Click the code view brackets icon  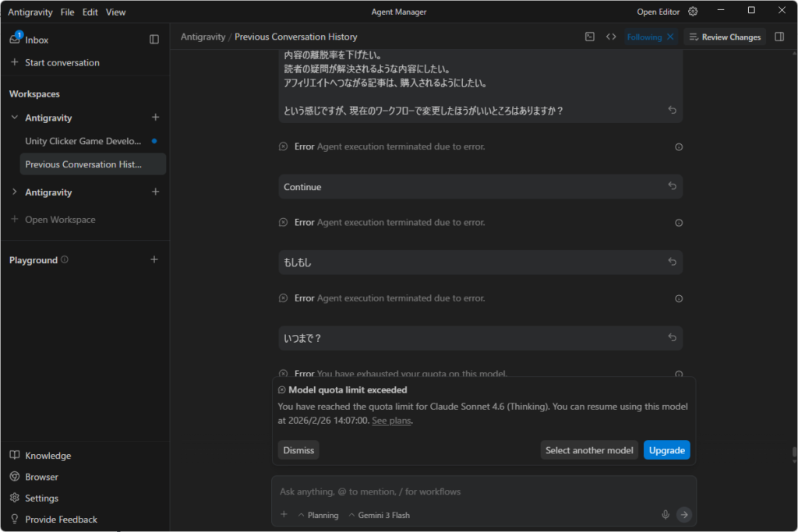[x=611, y=37]
